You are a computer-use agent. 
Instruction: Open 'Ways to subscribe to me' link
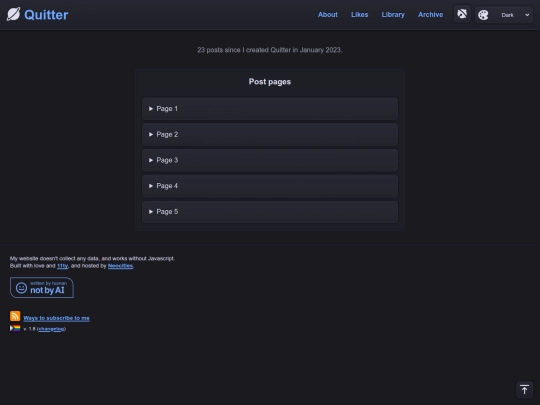56,318
